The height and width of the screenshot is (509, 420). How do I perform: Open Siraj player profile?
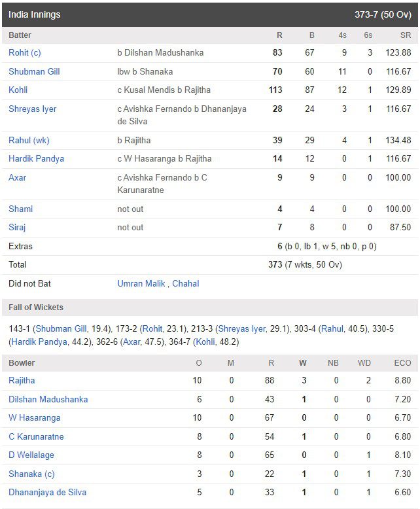click(x=17, y=227)
